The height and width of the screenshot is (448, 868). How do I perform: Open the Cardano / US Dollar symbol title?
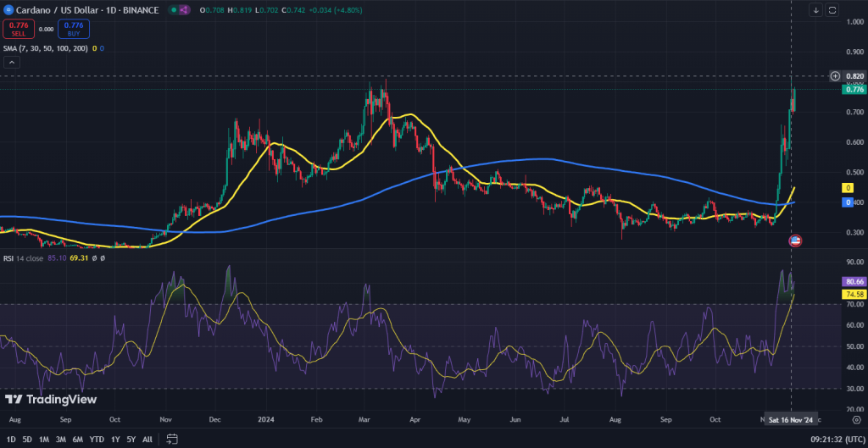(87, 10)
